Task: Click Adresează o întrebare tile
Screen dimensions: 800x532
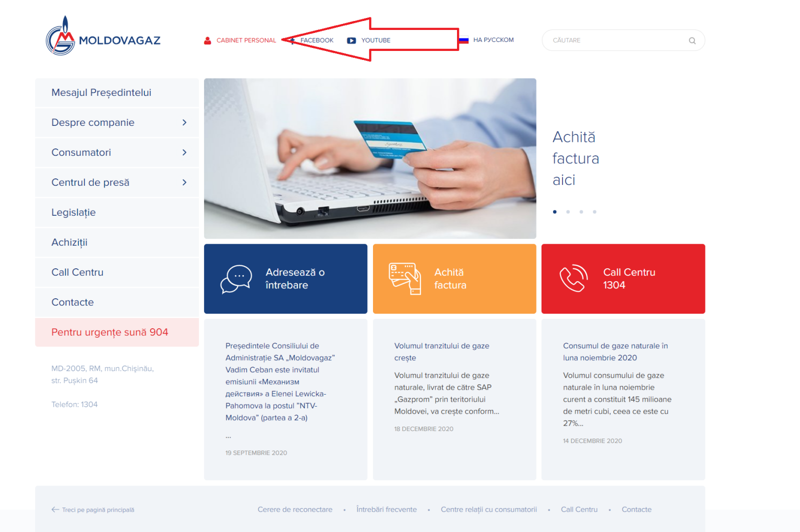Action: click(x=285, y=279)
